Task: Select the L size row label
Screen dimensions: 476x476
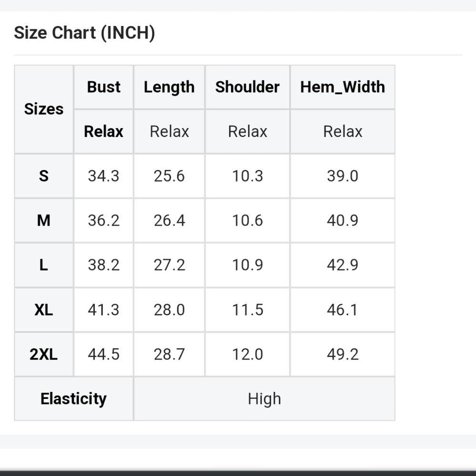Action: click(44, 265)
